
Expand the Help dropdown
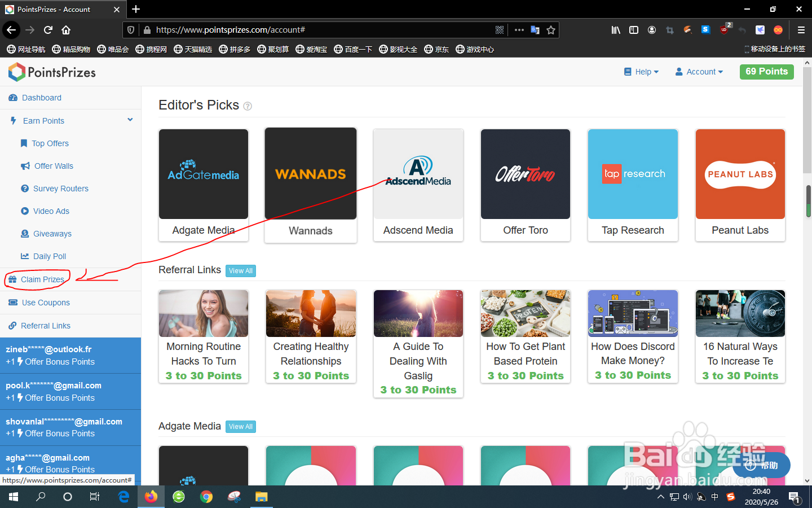pyautogui.click(x=641, y=72)
